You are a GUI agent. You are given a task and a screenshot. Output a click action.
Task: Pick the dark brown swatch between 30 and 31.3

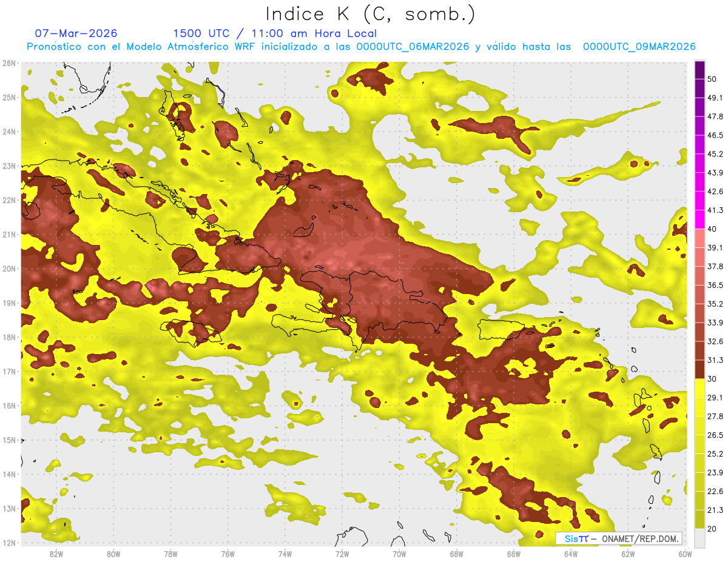tap(699, 369)
